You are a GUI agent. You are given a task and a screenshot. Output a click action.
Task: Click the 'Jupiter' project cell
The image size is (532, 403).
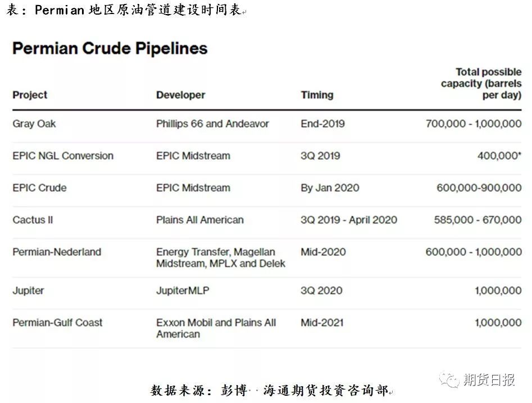coord(28,291)
